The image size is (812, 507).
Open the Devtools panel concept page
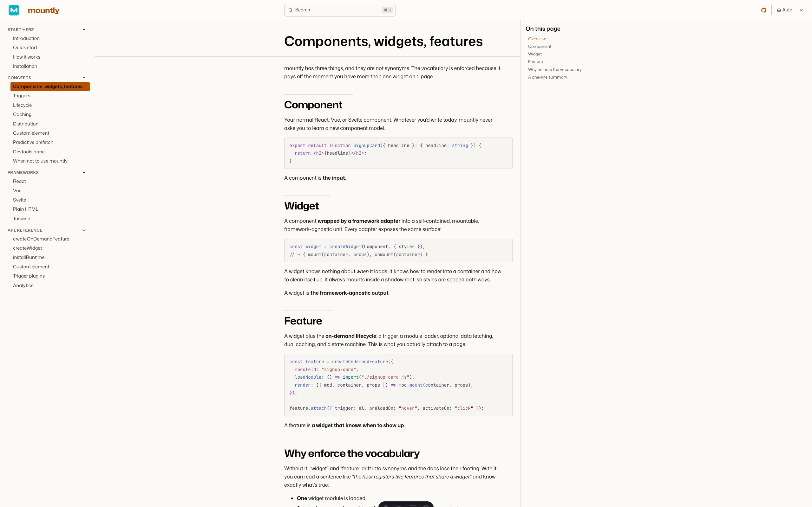pyautogui.click(x=29, y=152)
